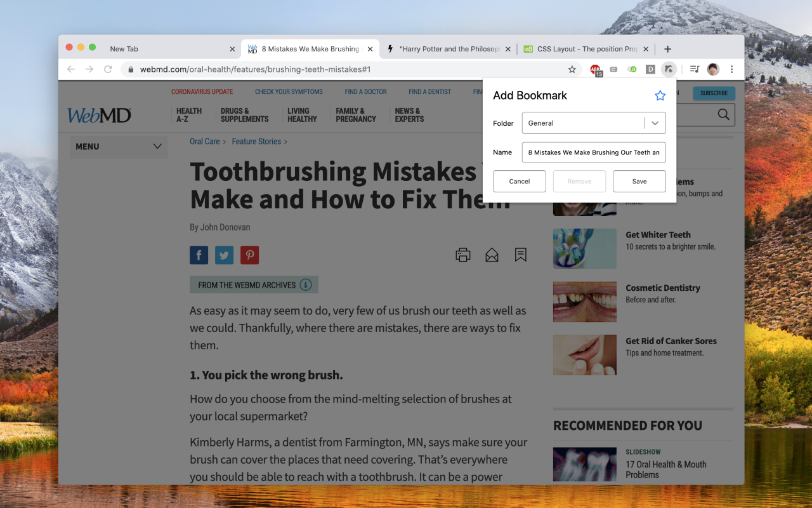This screenshot has height=508, width=812.
Task: Click the blue star icon in Add Bookmark
Action: tap(660, 95)
